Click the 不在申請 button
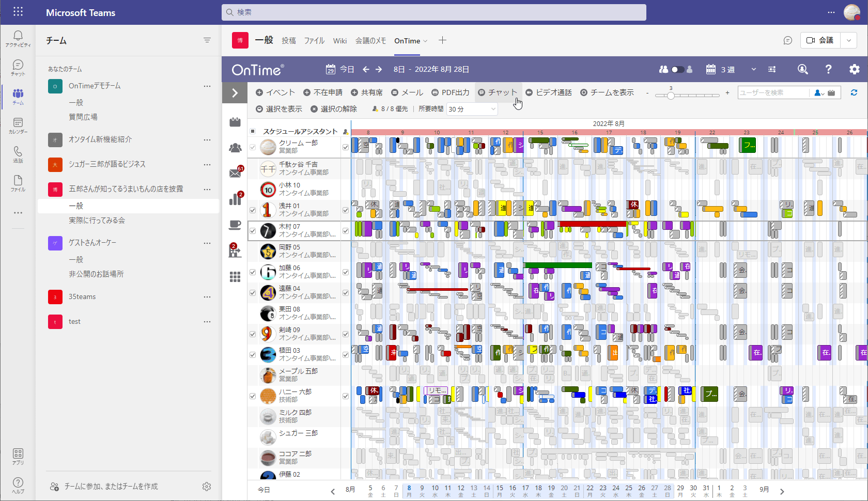 tap(323, 92)
